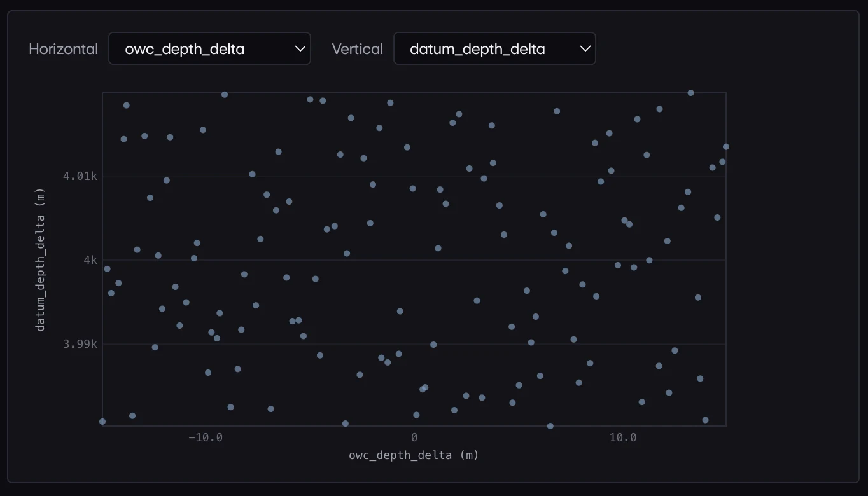Image resolution: width=868 pixels, height=496 pixels.
Task: Click the "Horizontal" label text
Action: click(64, 49)
